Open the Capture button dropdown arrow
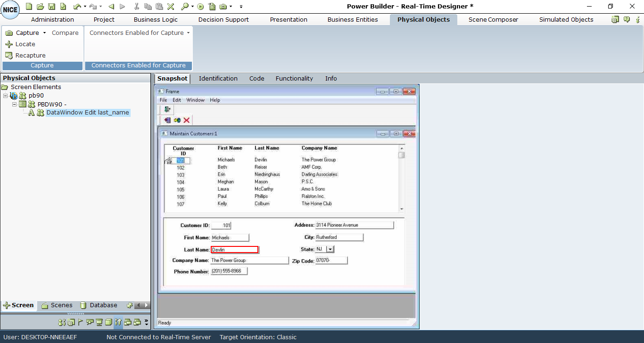 [44, 33]
